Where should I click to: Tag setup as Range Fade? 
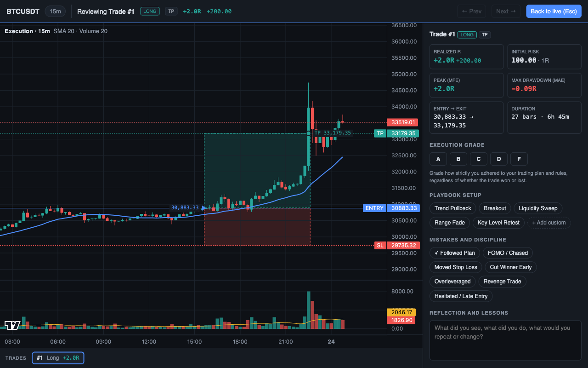click(x=450, y=223)
